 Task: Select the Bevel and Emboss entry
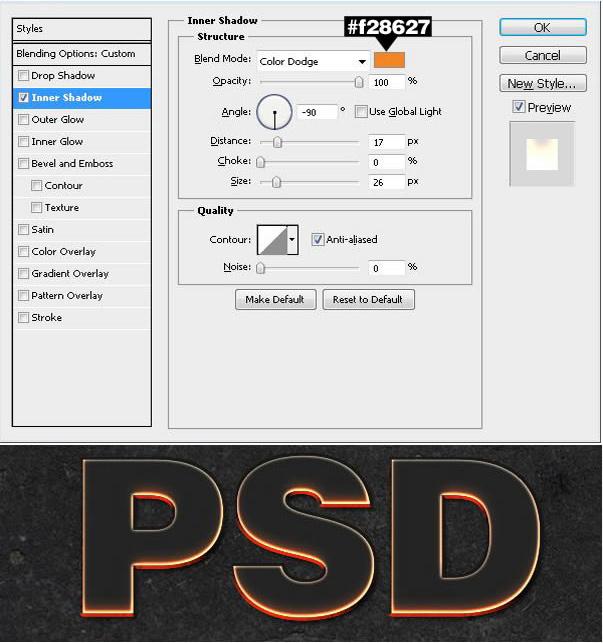click(x=82, y=164)
